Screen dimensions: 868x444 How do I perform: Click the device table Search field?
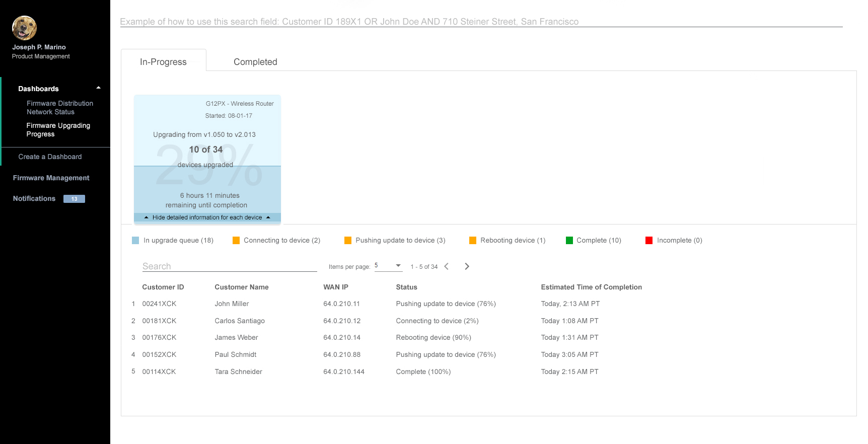tap(229, 266)
